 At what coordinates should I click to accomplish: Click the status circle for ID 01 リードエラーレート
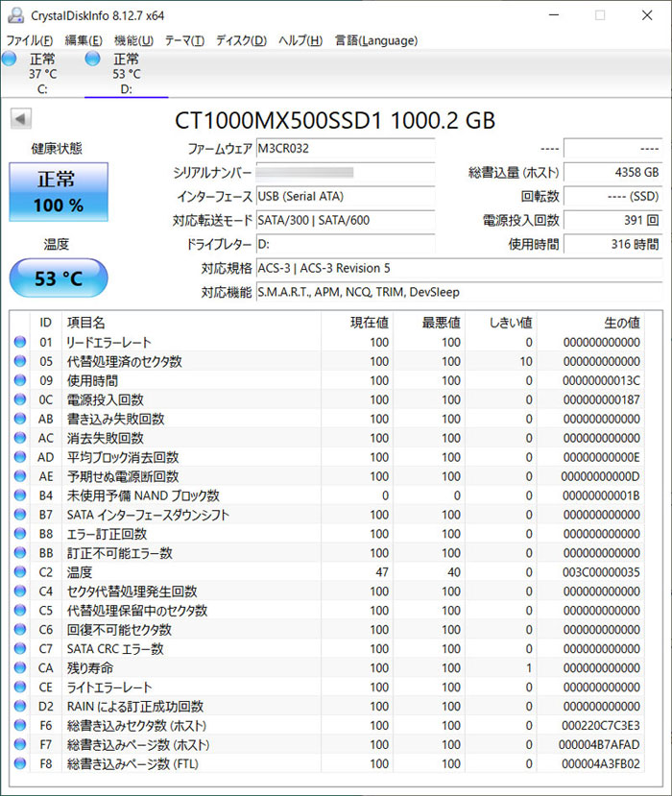tap(20, 342)
